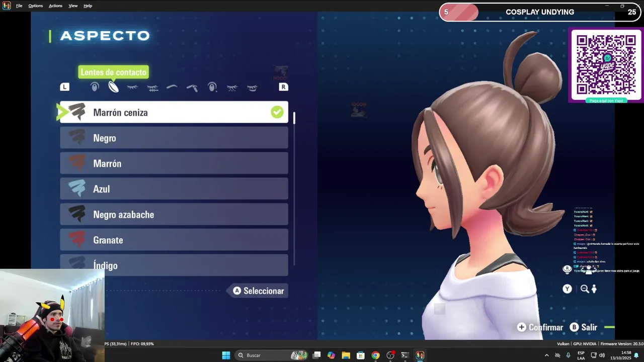Click the Paga aquí con Yape label
644x362 pixels.
click(x=606, y=101)
